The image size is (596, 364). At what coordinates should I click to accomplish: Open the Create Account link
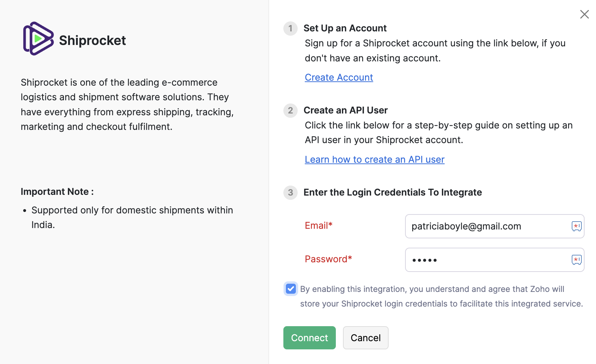[339, 77]
